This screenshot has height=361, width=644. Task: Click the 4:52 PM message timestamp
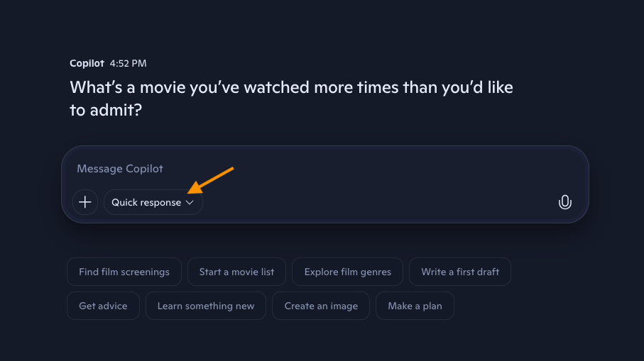click(x=128, y=64)
